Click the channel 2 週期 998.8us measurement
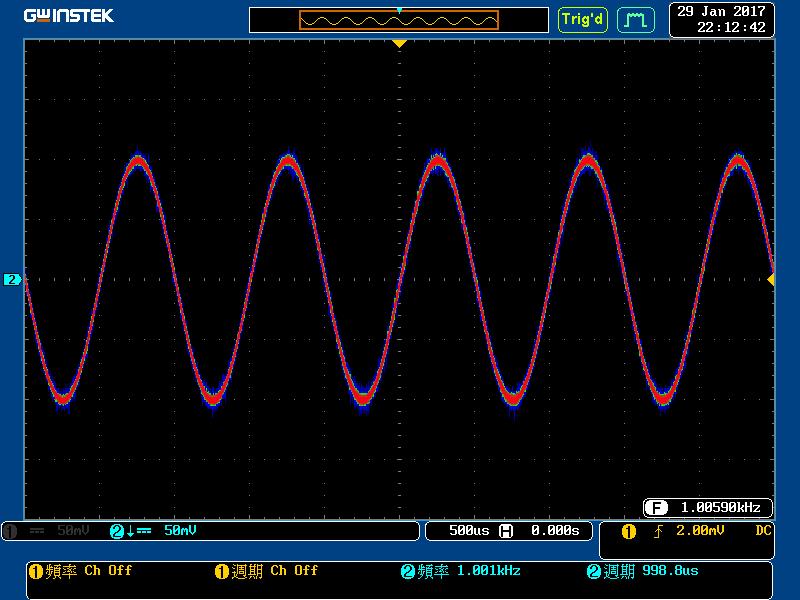Screen dimensions: 800x600 [x=643, y=571]
